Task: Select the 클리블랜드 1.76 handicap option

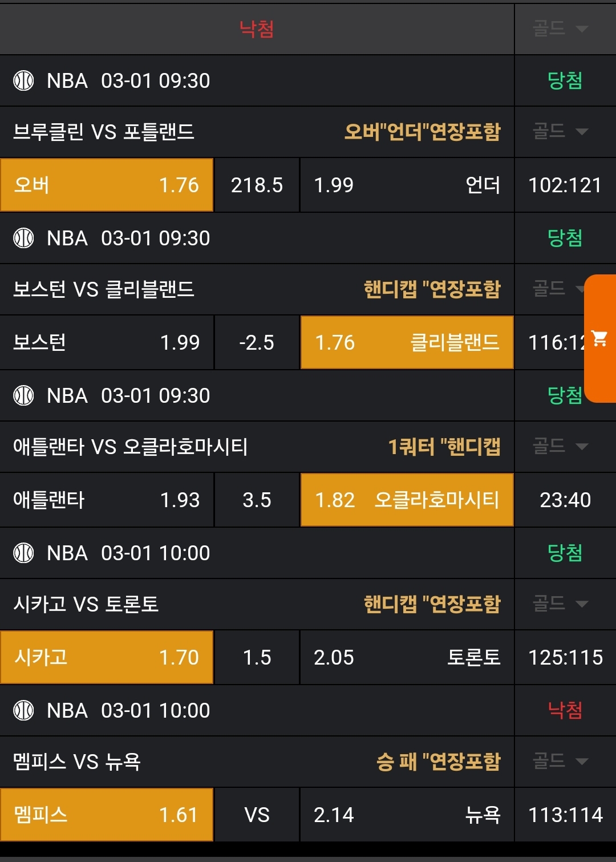Action: coord(407,342)
